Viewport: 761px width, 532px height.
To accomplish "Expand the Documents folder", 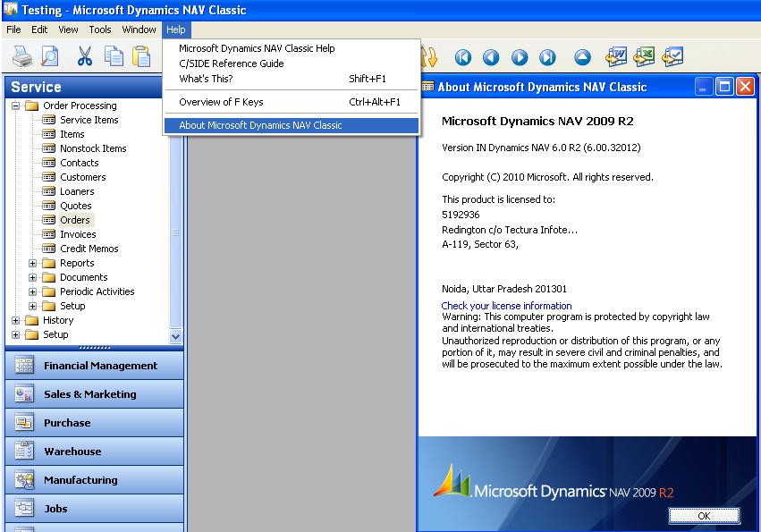I will coord(32,278).
